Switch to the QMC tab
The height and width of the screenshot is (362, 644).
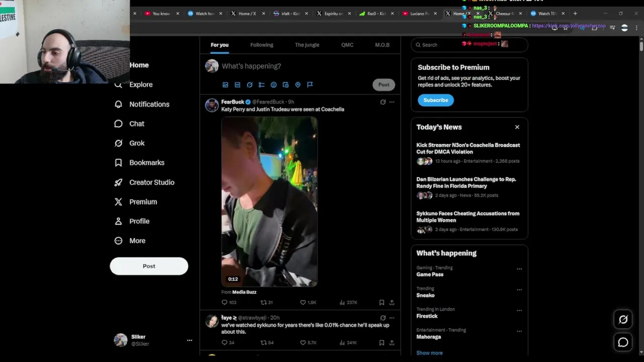(347, 45)
